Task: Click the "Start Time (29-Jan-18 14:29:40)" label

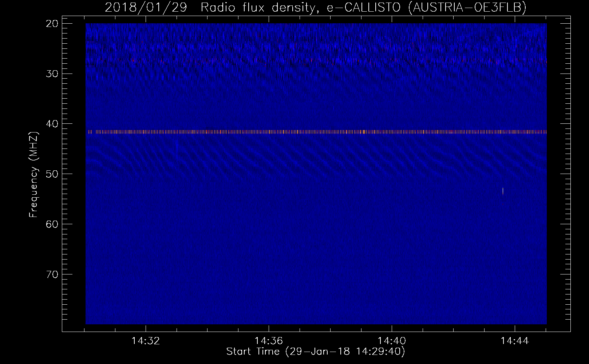Action: 315,352
